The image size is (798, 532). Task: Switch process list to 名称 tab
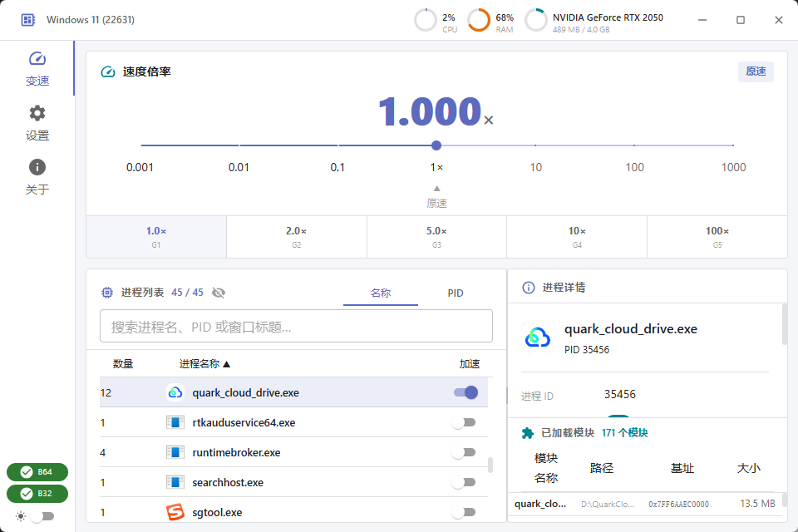[x=381, y=293]
